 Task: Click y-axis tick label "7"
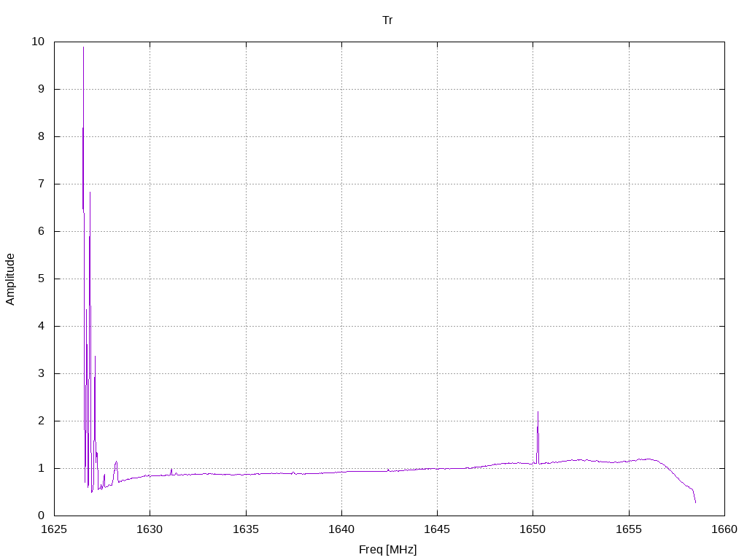click(42, 184)
